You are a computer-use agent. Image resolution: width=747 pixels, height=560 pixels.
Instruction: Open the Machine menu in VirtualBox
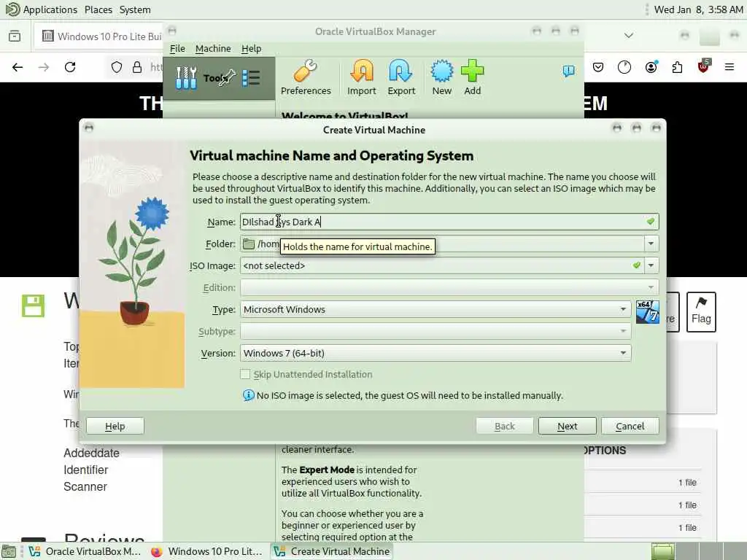point(213,49)
